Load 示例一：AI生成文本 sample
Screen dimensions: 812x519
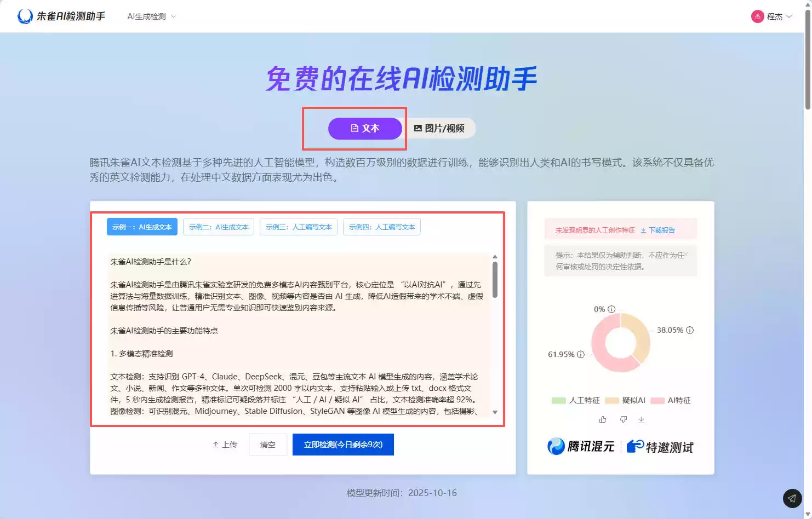point(142,227)
